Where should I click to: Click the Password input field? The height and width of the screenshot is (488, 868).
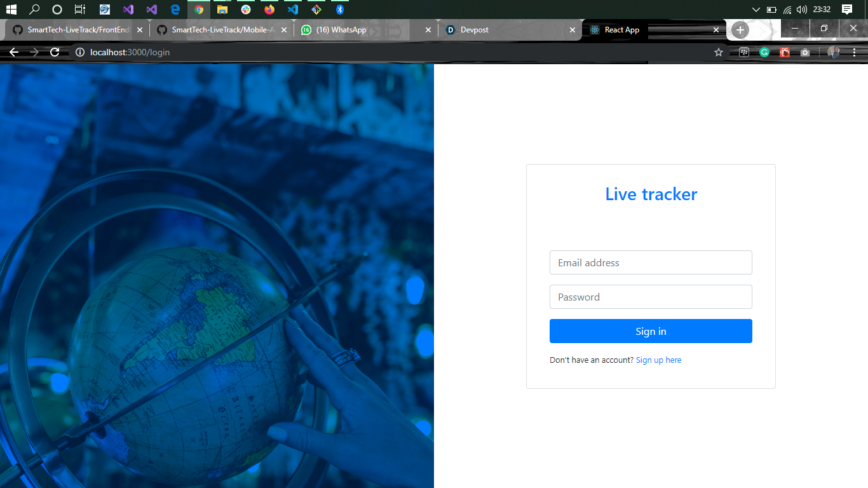[651, 297]
